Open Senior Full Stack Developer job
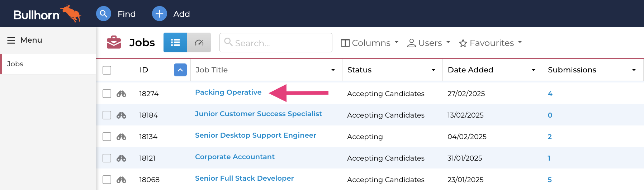 (244, 178)
